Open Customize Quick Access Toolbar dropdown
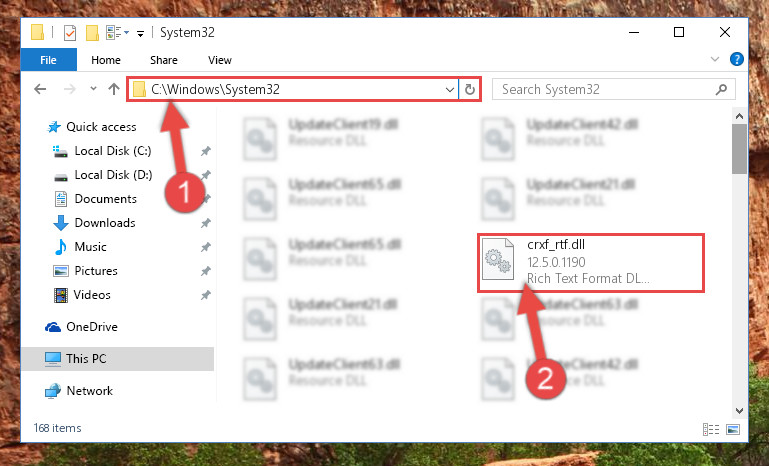Image resolution: width=769 pixels, height=466 pixels. coord(140,33)
